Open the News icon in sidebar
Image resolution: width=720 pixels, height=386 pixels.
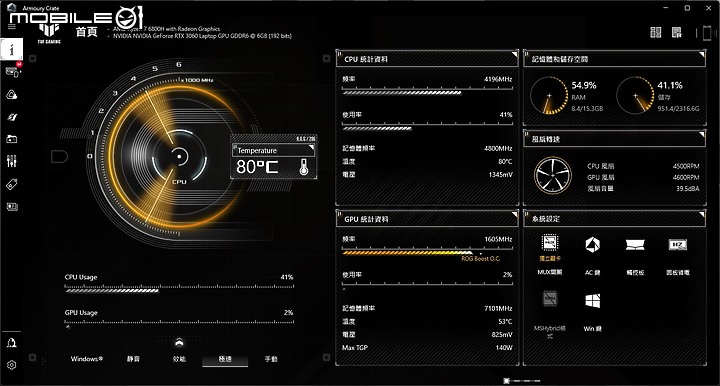click(11, 207)
